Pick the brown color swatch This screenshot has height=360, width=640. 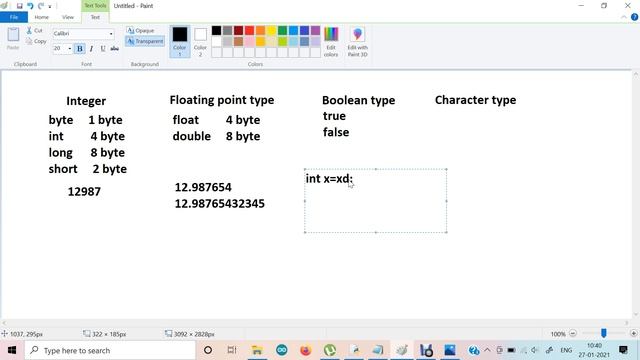pyautogui.click(x=238, y=41)
